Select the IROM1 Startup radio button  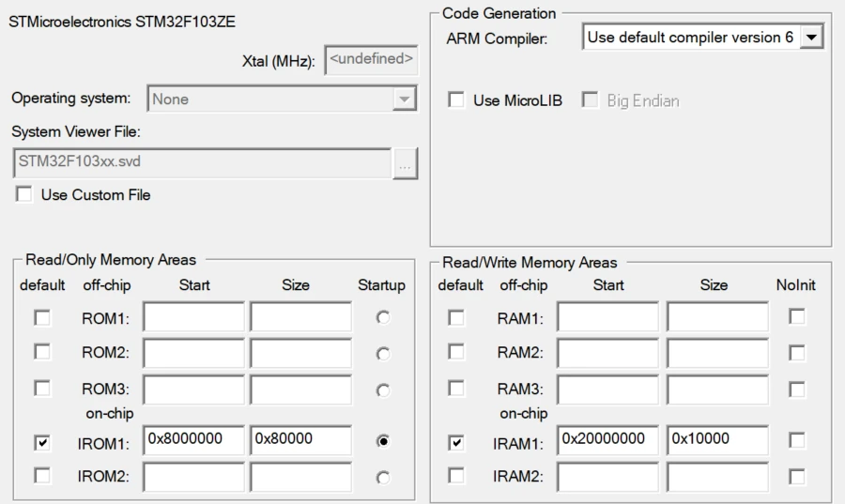[383, 441]
